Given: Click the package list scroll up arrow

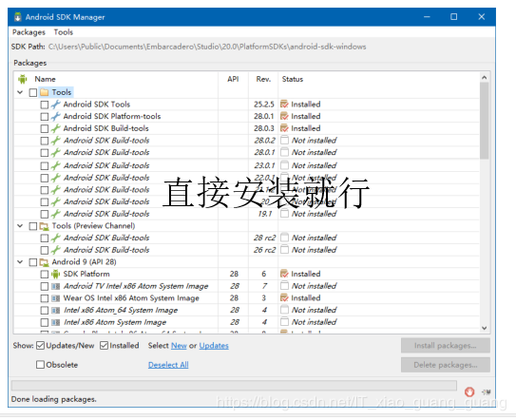Looking at the screenshot, I should 484,78.
